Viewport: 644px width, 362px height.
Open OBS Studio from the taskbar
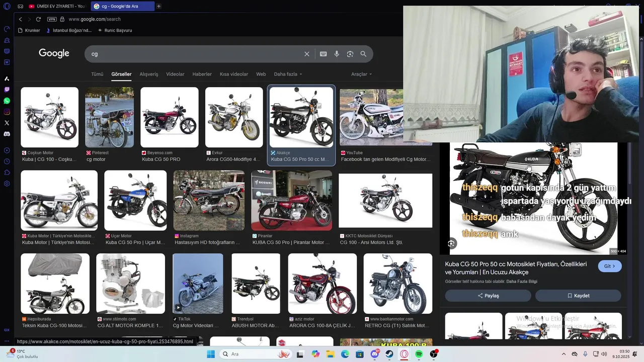click(434, 354)
